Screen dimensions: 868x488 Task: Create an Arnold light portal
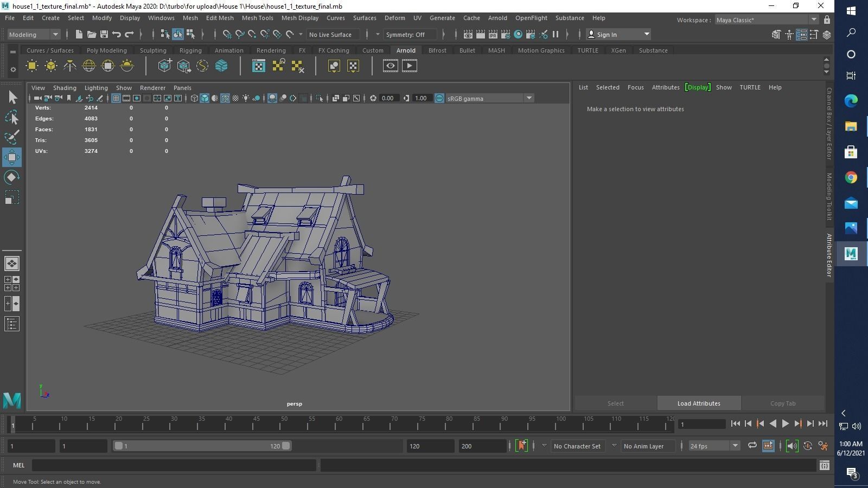pos(108,66)
